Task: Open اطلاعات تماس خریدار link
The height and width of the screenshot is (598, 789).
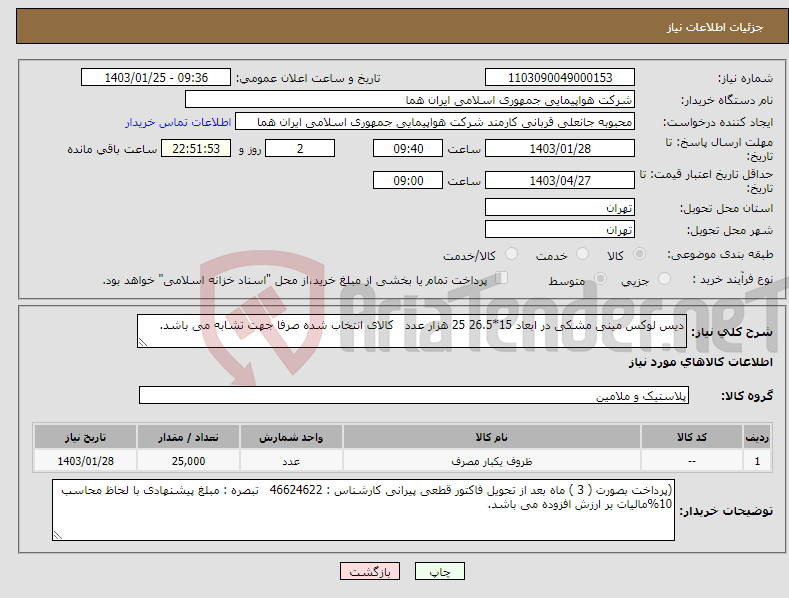Action: (178, 122)
